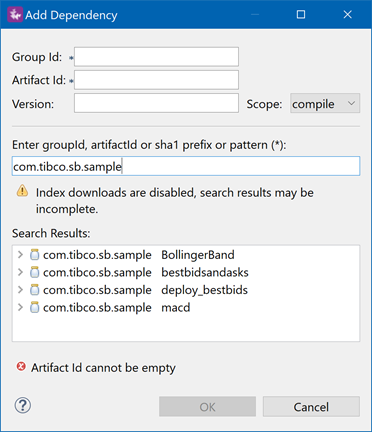Click the jar icon beside bestbidsandasks

(34, 272)
